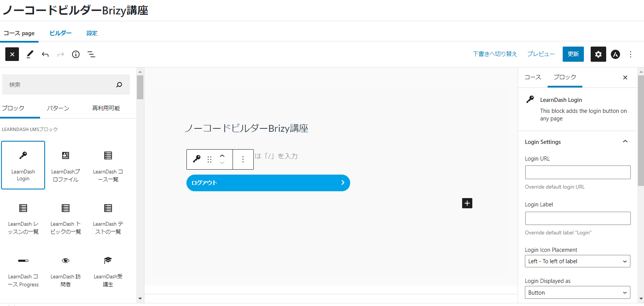Toggle the settings gear sidebar
This screenshot has width=644, height=306.
[598, 54]
